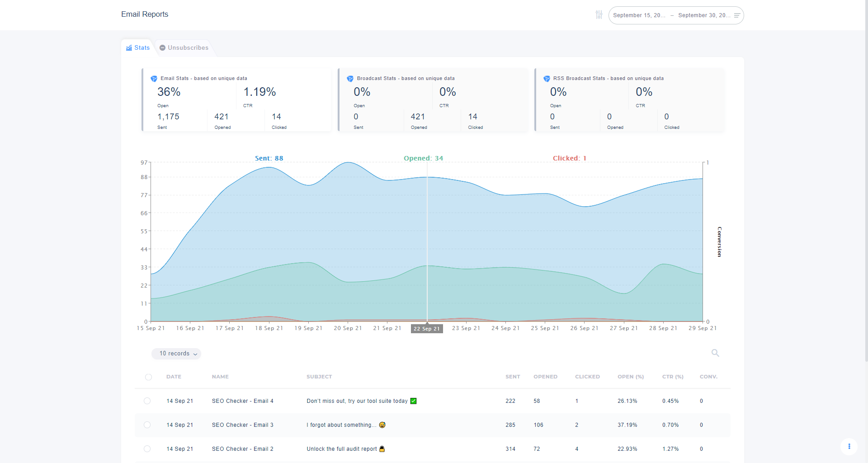Click subject "Unlock the full audit report"

341,449
